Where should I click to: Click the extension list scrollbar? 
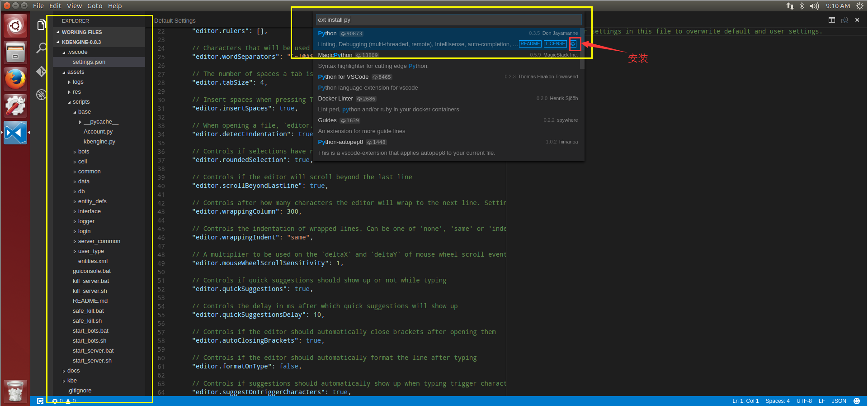click(582, 48)
